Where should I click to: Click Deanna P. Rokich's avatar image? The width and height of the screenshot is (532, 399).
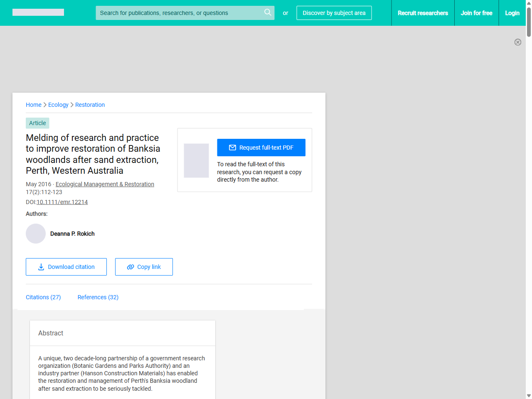click(x=36, y=234)
